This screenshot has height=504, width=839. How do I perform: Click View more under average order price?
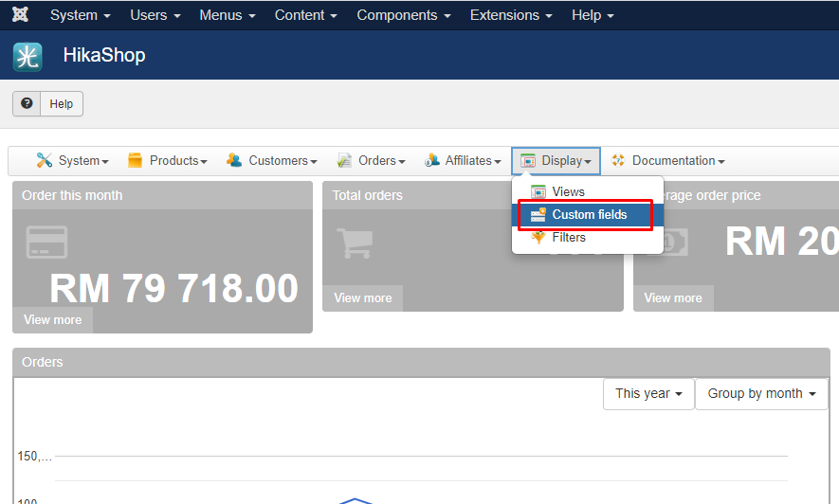673,297
